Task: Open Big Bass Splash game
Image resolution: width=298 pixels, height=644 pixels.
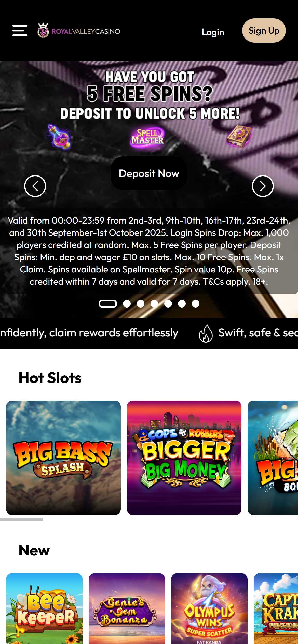Action: pyautogui.click(x=63, y=458)
